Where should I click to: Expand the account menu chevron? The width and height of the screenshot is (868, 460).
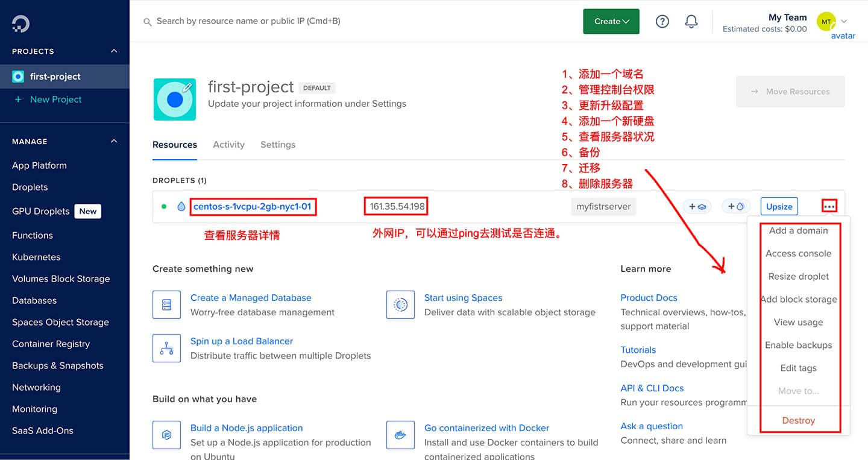[x=844, y=21]
